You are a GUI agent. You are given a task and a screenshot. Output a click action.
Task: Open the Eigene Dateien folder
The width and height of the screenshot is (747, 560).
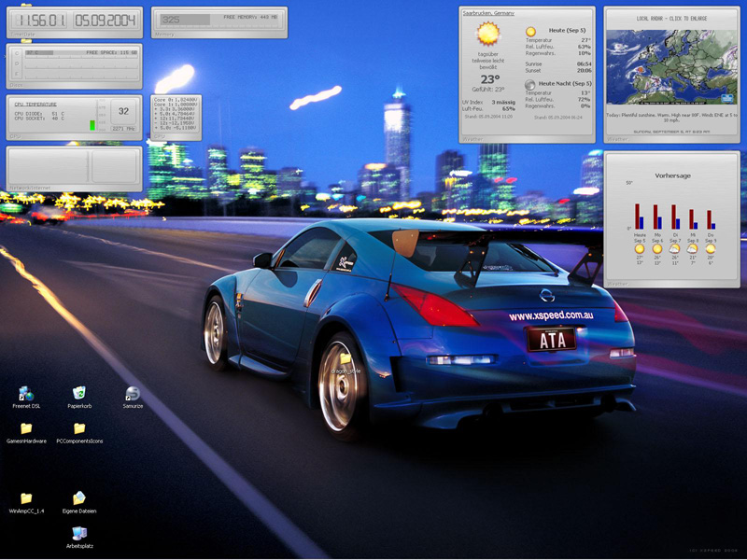coord(79,502)
